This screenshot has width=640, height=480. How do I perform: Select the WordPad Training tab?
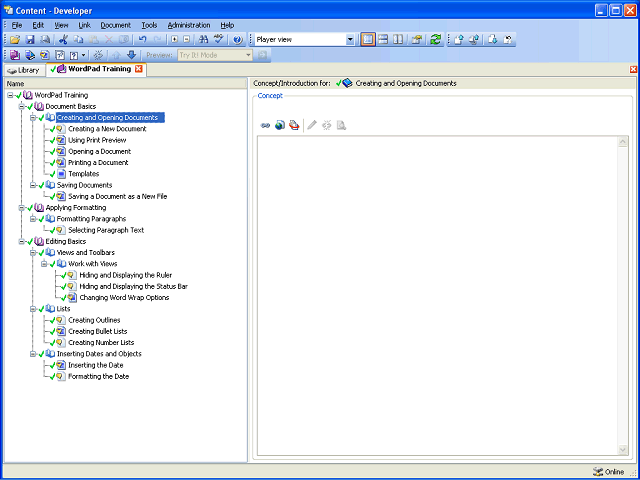click(95, 69)
